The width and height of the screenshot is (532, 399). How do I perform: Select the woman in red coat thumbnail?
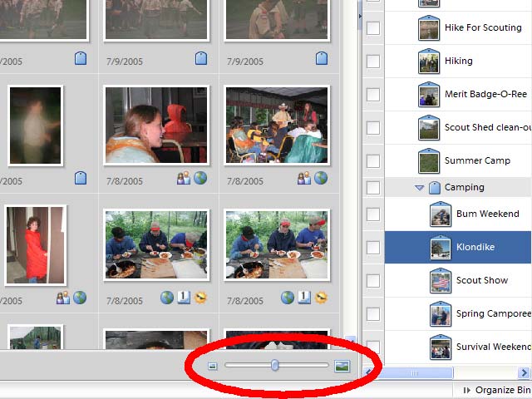(x=35, y=245)
